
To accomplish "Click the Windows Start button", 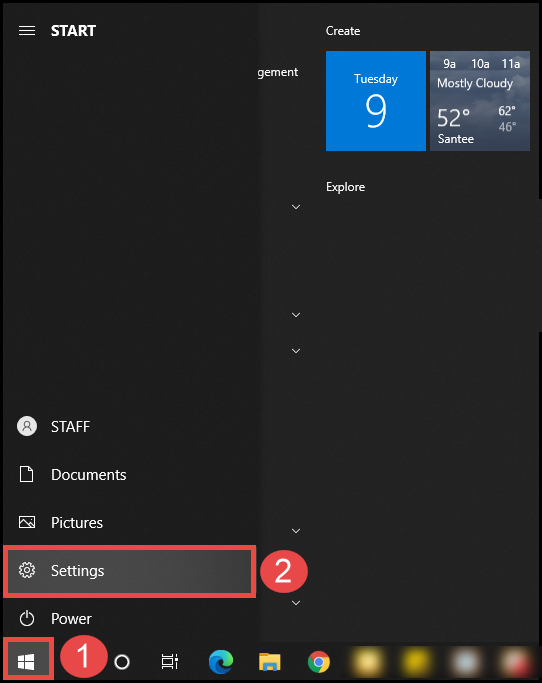I will [27, 662].
